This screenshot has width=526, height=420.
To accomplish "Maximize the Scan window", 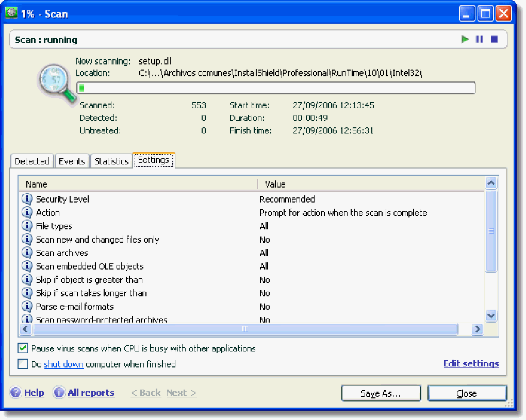I will [x=485, y=13].
